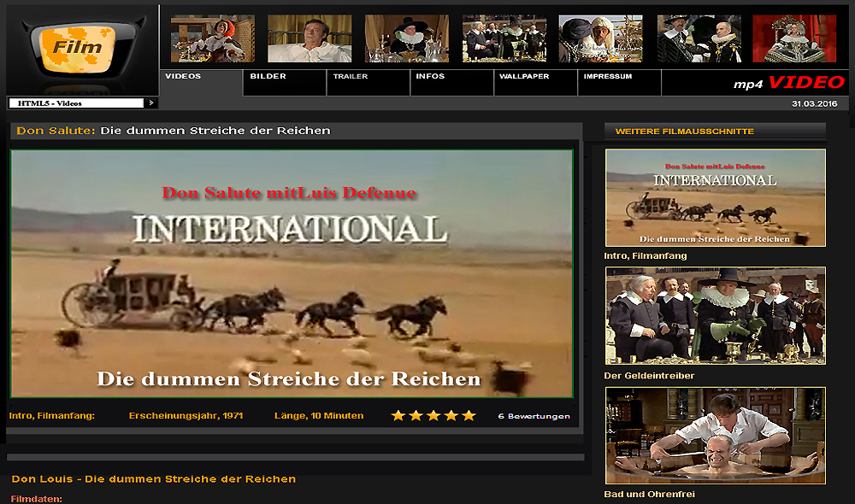Open the HTML5 - Videos dropdown
Image resolution: width=855 pixels, height=504 pixels.
tap(75, 103)
